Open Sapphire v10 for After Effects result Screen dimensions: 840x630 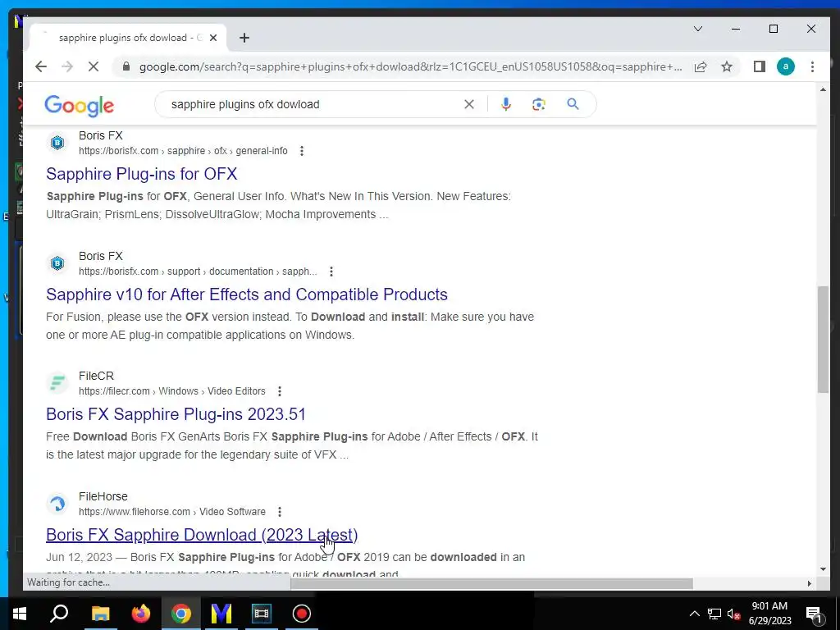(x=246, y=294)
